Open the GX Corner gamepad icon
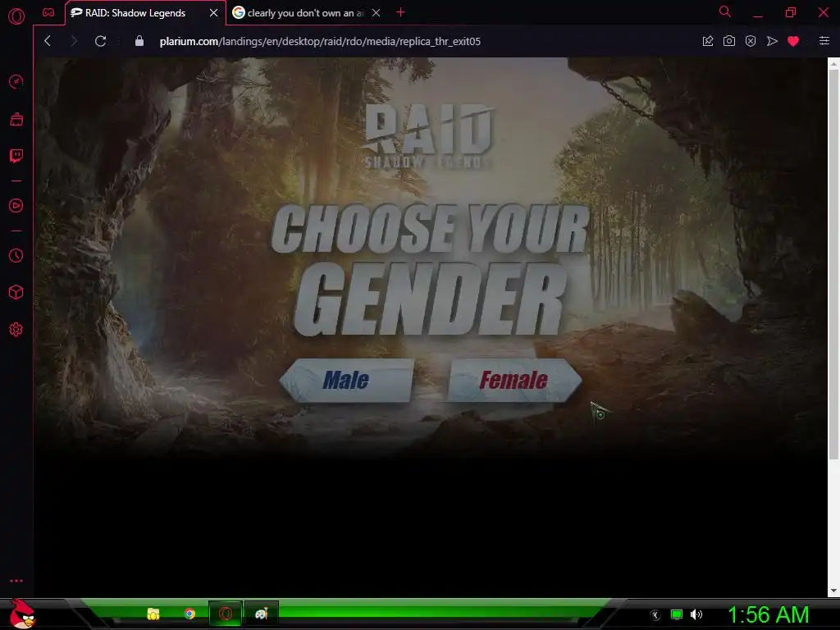Image resolution: width=840 pixels, height=630 pixels. (x=48, y=12)
